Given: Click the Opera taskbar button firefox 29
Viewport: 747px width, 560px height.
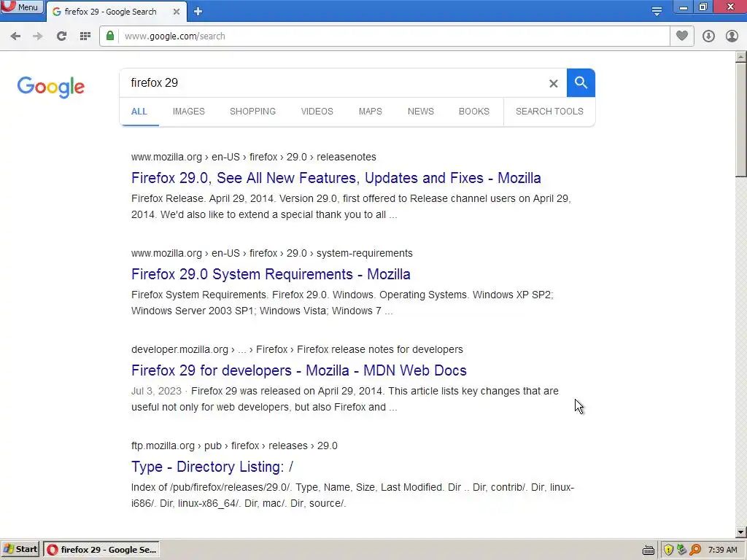Looking at the screenshot, I should pyautogui.click(x=101, y=550).
